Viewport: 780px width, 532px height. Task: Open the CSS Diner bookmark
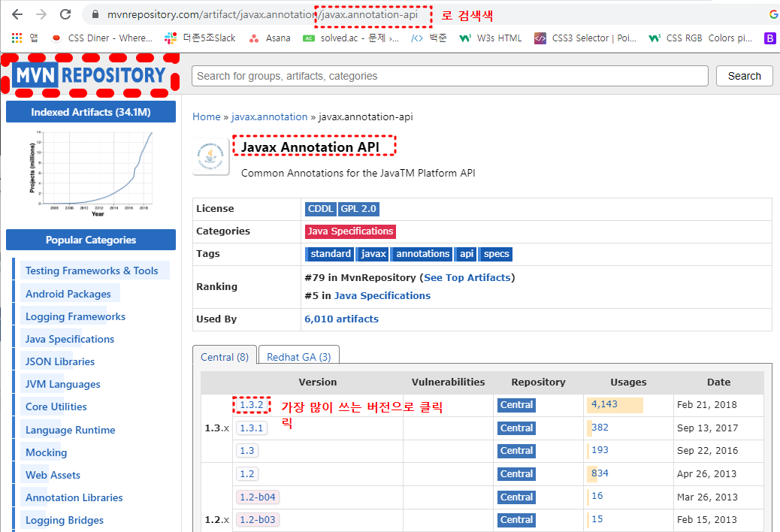click(x=102, y=38)
